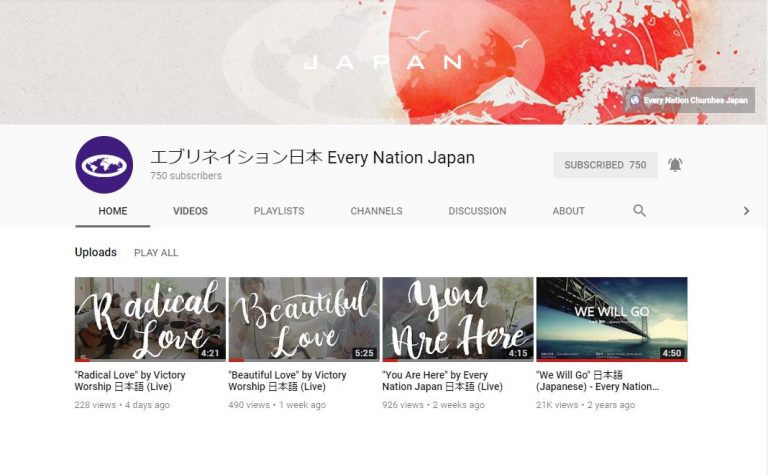Screen dimensions: 768x475
Task: Click the channel name Every Nation Japan
Action: (312, 157)
